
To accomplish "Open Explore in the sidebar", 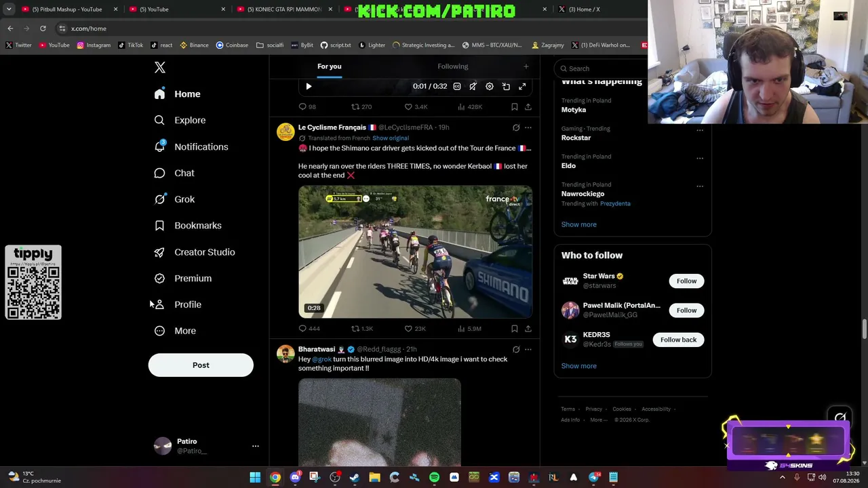I will 180,120.
